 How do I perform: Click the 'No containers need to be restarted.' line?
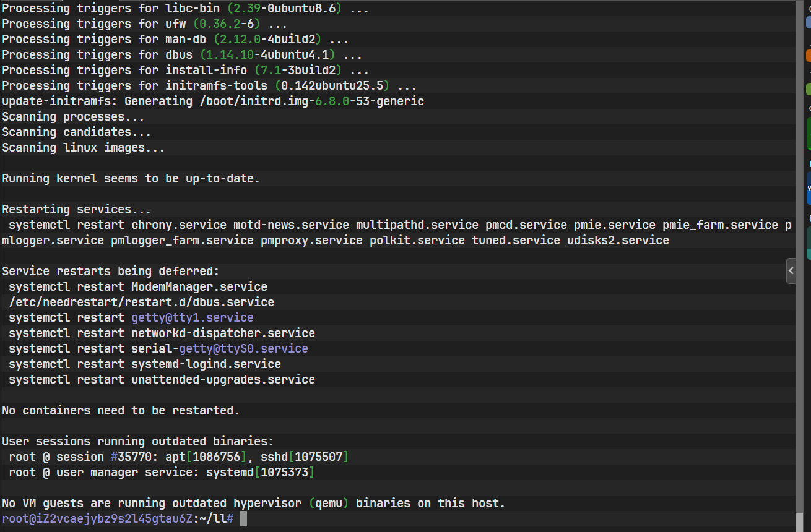pyautogui.click(x=121, y=411)
